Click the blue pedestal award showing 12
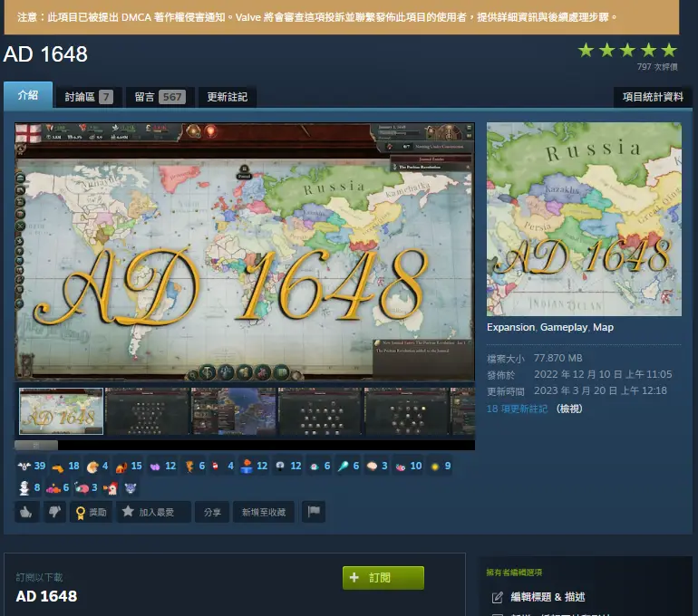698x616 pixels. click(x=254, y=466)
